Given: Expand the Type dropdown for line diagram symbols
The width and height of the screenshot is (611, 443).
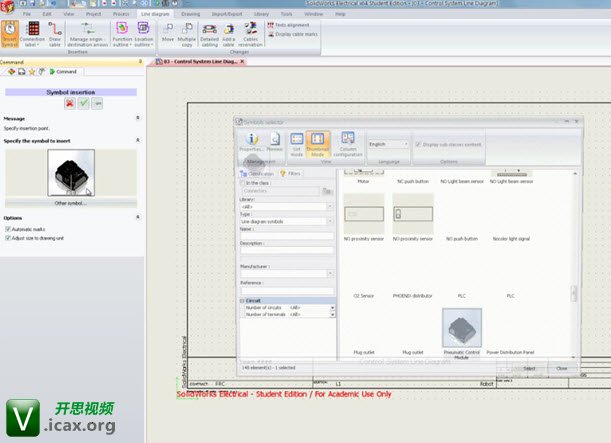Looking at the screenshot, I should pos(330,221).
